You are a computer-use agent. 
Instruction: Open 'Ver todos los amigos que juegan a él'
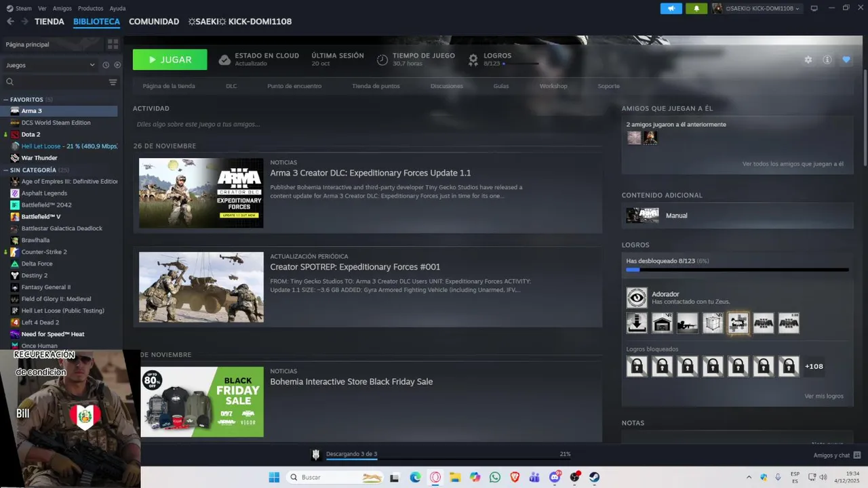coord(793,164)
